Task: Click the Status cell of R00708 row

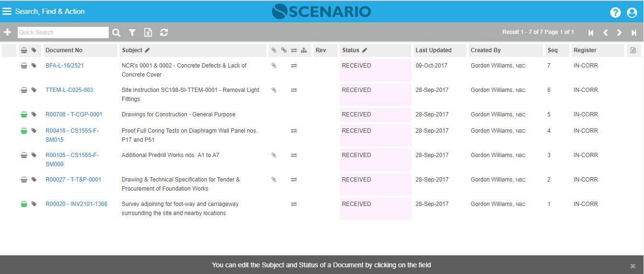Action: tap(375, 115)
